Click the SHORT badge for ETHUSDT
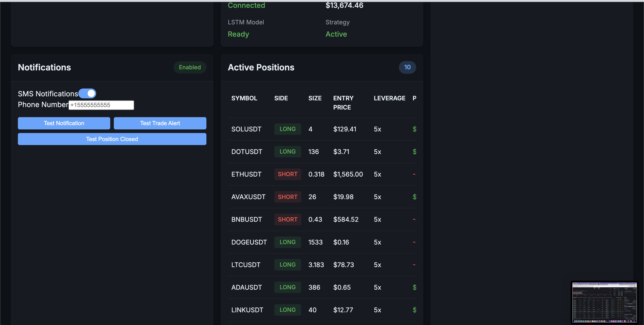644x325 pixels. click(x=287, y=174)
